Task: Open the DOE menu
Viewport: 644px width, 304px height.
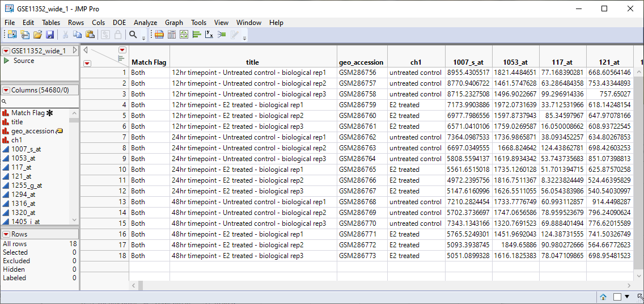Action: [120, 23]
